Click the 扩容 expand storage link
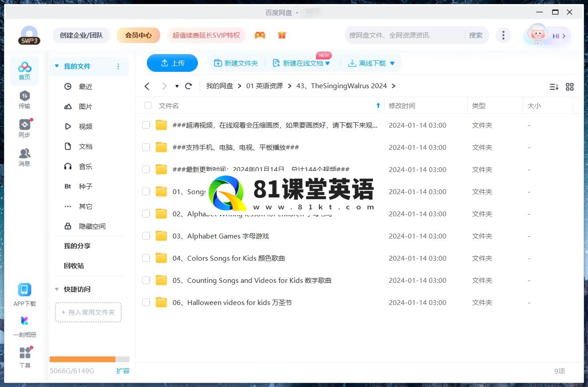 click(123, 371)
